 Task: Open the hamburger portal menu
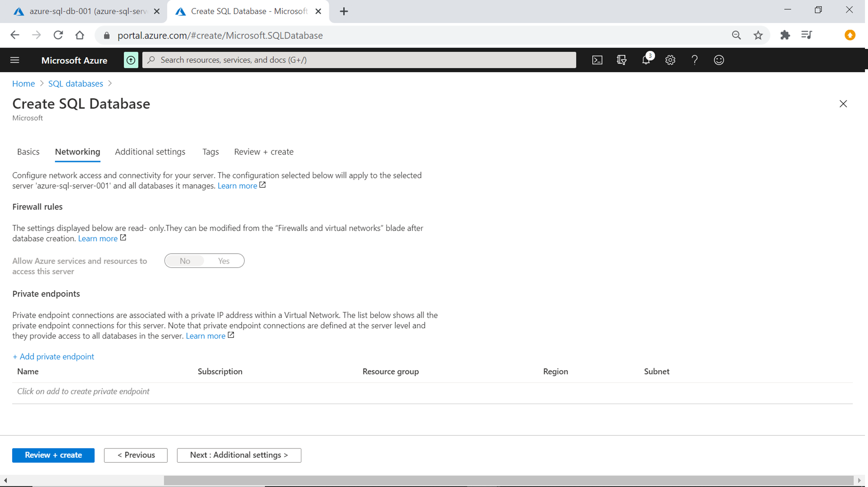[15, 60]
